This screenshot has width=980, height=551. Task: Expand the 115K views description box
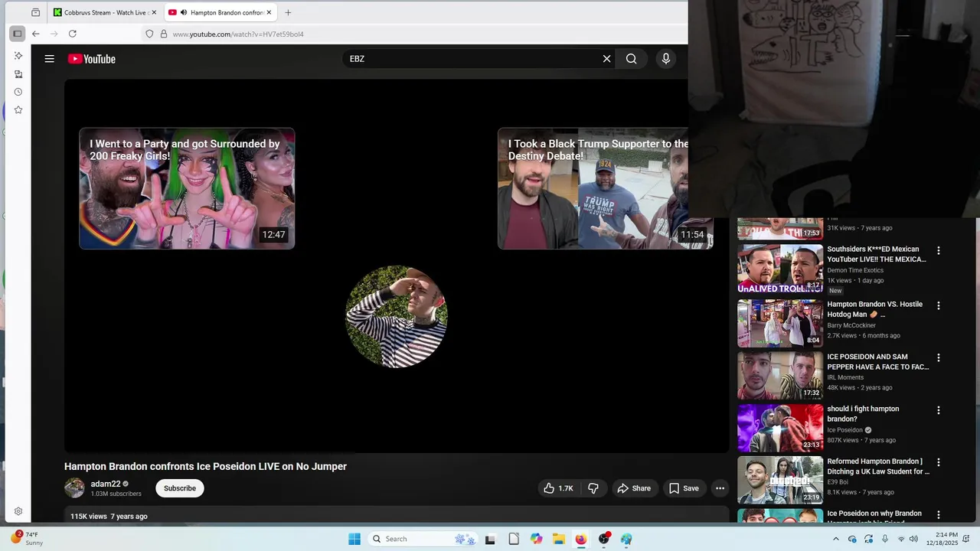pyautogui.click(x=397, y=515)
